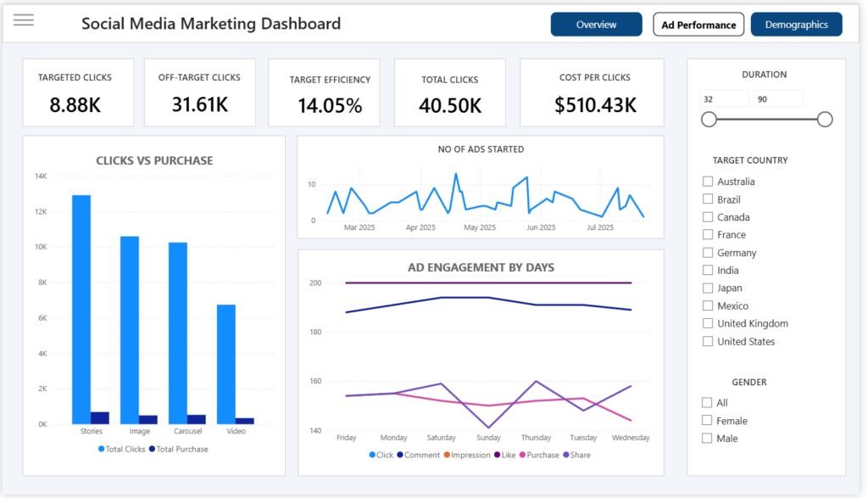Click the Stories total clicks bar
The height and width of the screenshot is (498, 868).
tap(81, 309)
